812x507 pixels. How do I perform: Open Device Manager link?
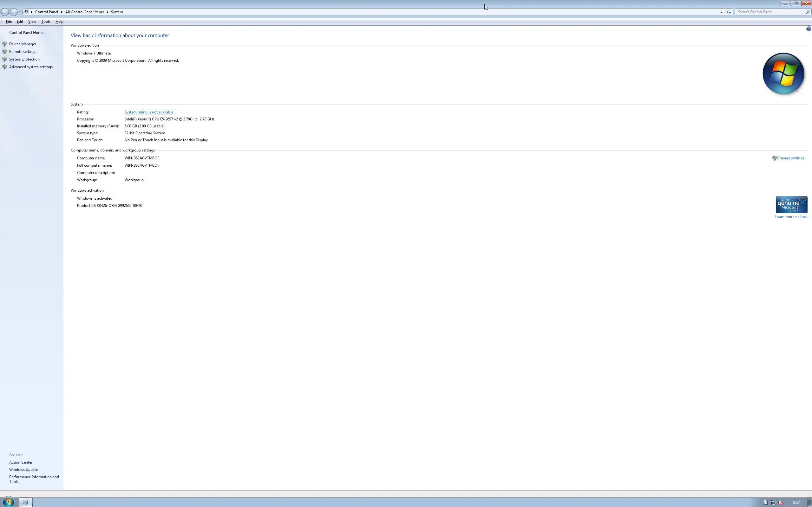tap(23, 44)
